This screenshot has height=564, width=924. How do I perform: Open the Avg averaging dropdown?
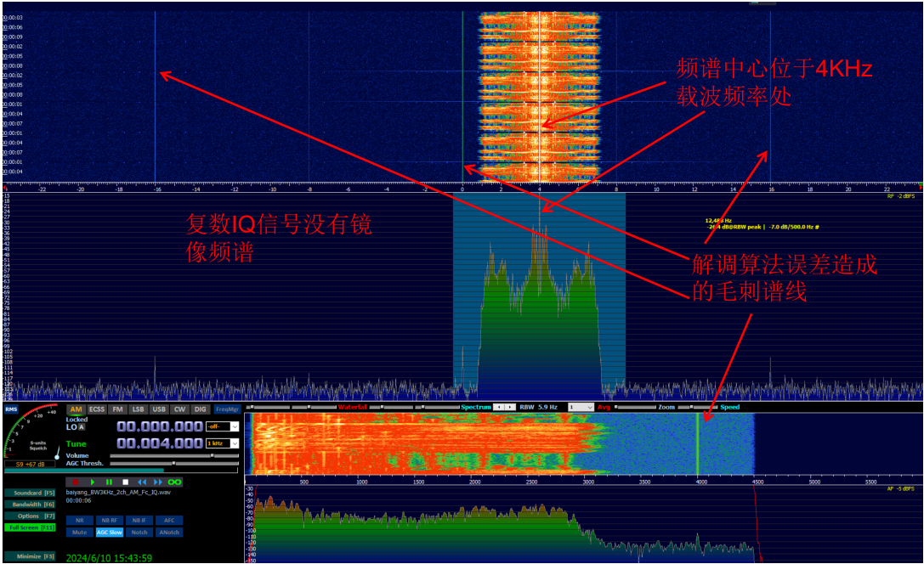(581, 408)
